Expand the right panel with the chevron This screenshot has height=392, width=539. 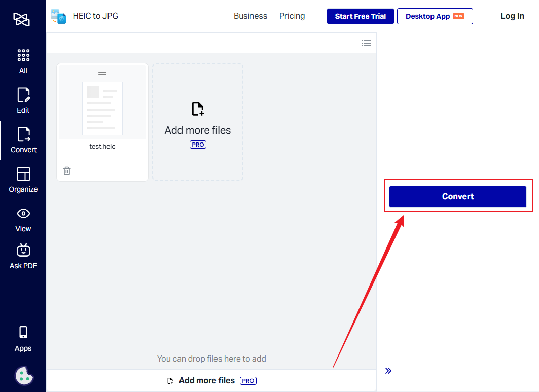[x=388, y=371]
